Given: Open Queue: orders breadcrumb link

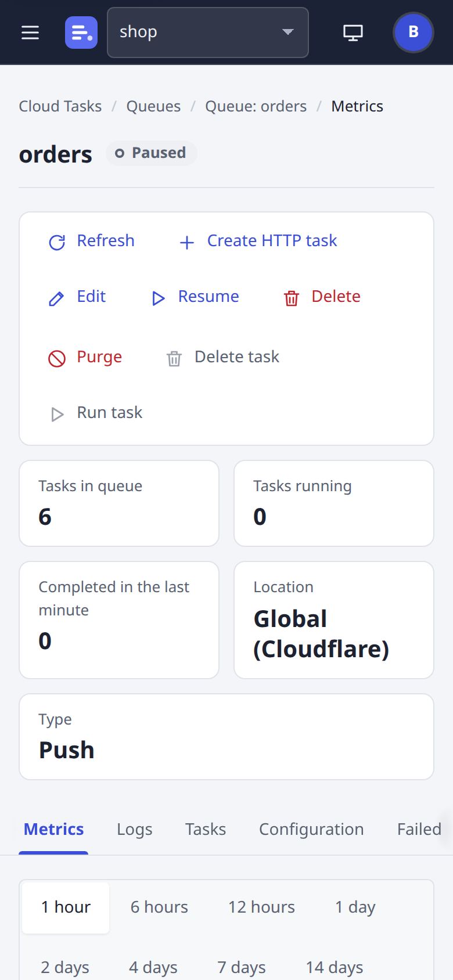Looking at the screenshot, I should 256,106.
